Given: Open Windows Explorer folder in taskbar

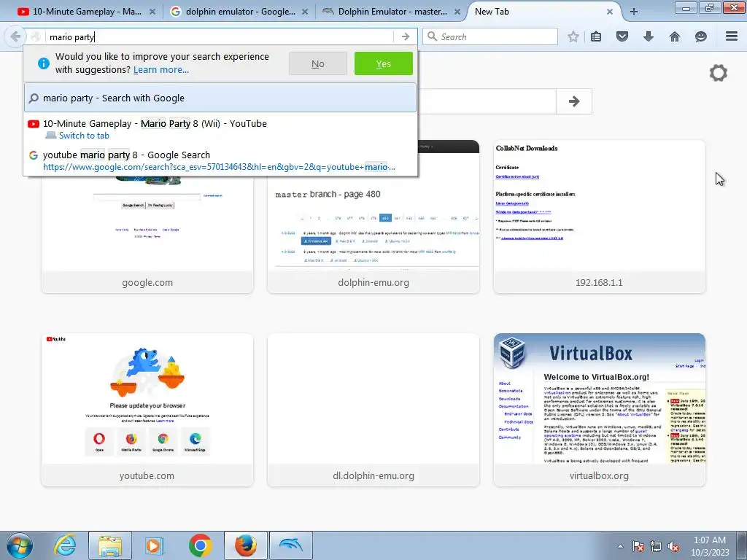Looking at the screenshot, I should click(x=110, y=545).
